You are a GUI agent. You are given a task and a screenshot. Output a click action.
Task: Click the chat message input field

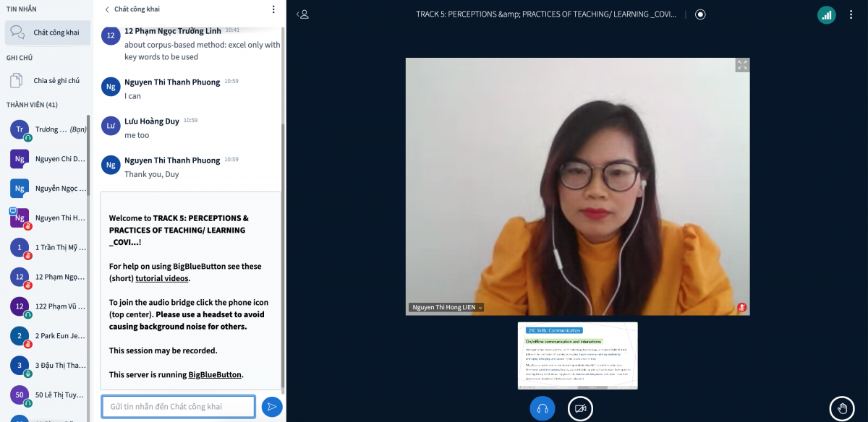[178, 407]
